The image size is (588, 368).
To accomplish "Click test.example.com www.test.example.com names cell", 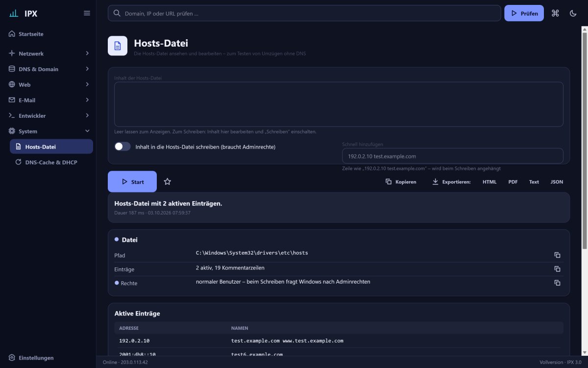I will tap(287, 341).
